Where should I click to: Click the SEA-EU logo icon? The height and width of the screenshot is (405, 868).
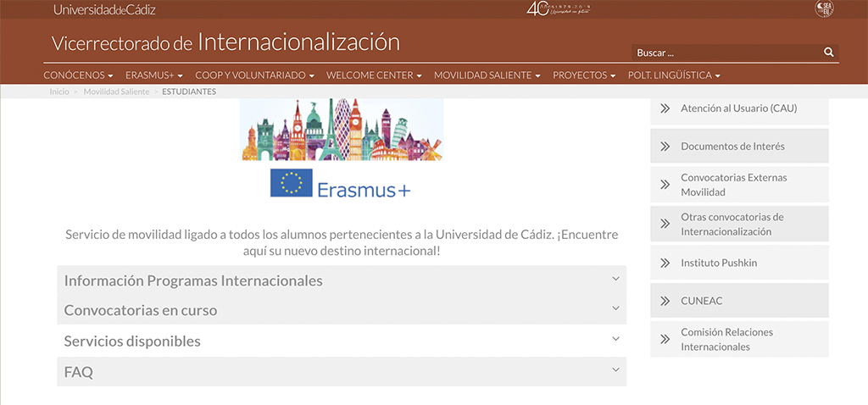823,9
